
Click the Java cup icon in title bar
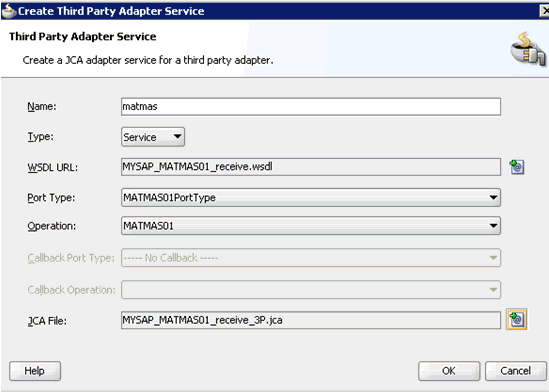[x=8, y=11]
